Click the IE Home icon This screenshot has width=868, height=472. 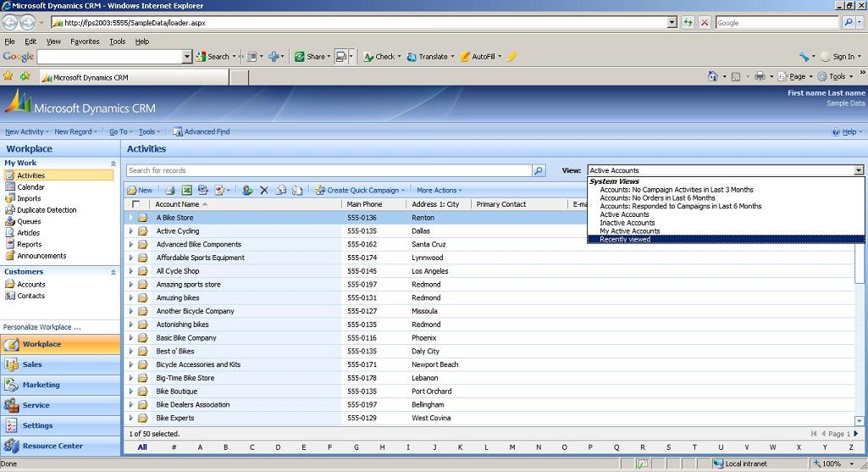(x=713, y=76)
